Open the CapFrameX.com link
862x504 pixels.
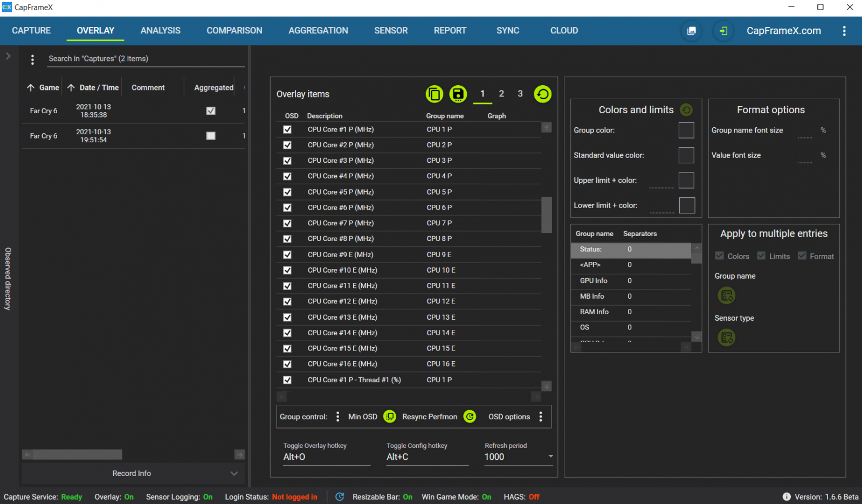(x=783, y=31)
